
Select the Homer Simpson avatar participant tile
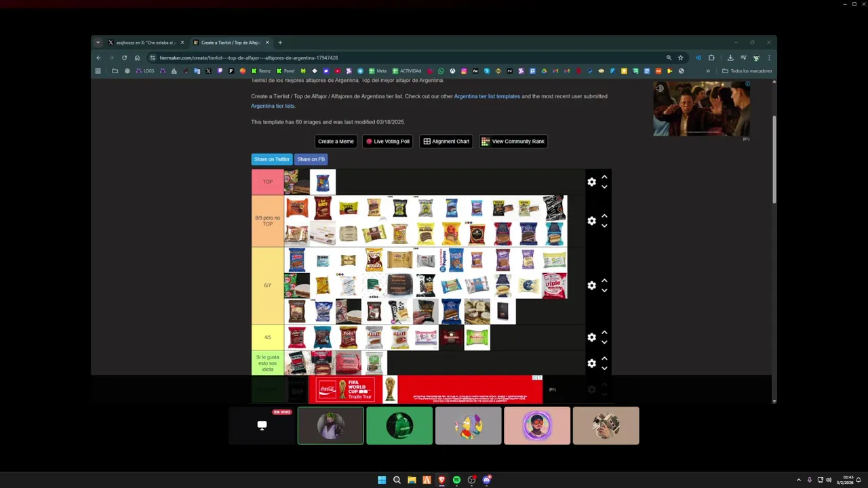coord(468,426)
